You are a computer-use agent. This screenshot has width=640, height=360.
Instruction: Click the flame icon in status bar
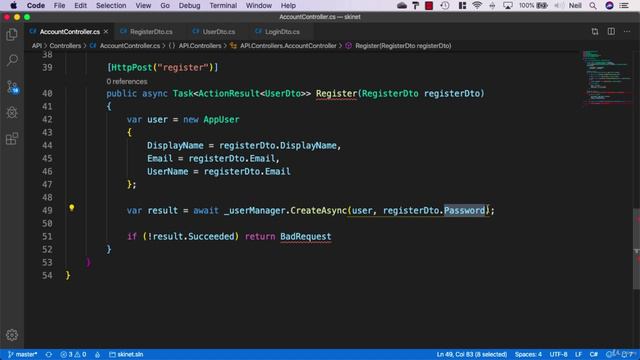(x=98, y=354)
